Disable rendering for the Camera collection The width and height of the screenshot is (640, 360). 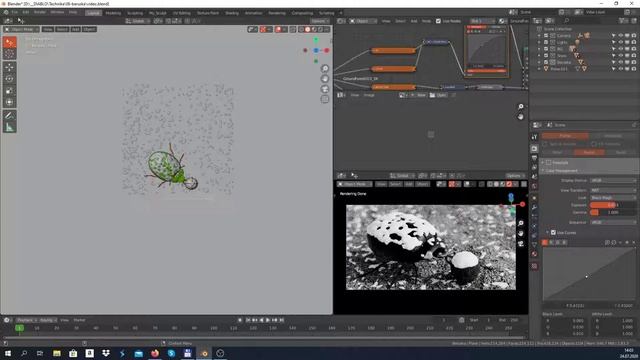click(x=634, y=36)
